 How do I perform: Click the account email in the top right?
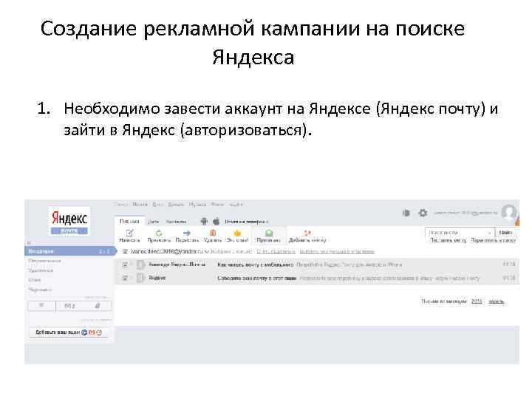click(465, 213)
